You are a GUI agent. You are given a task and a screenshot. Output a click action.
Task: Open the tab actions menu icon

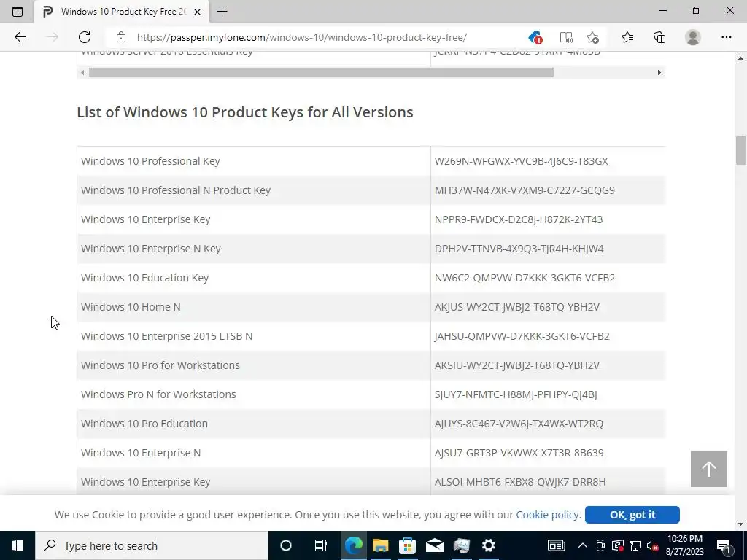[18, 12]
